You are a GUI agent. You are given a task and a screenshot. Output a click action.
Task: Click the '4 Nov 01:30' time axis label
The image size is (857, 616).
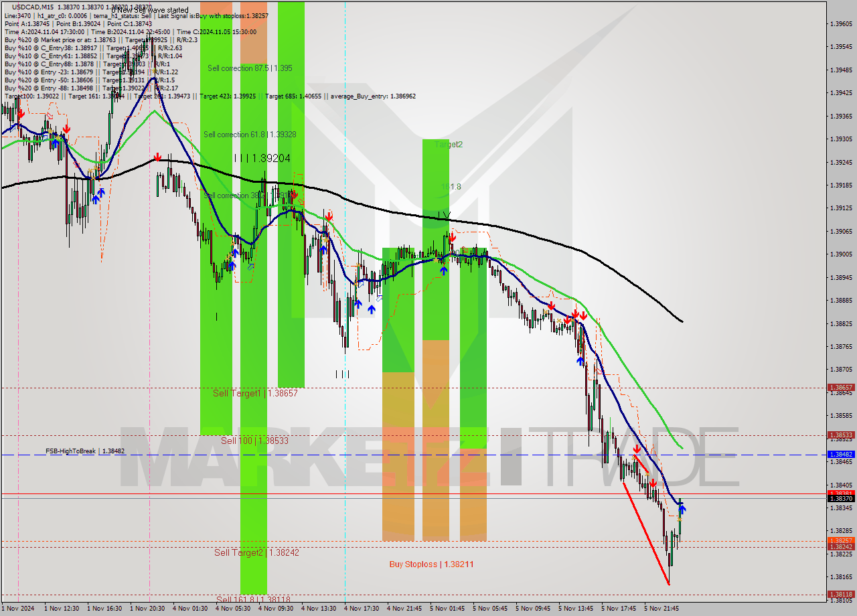[190, 609]
